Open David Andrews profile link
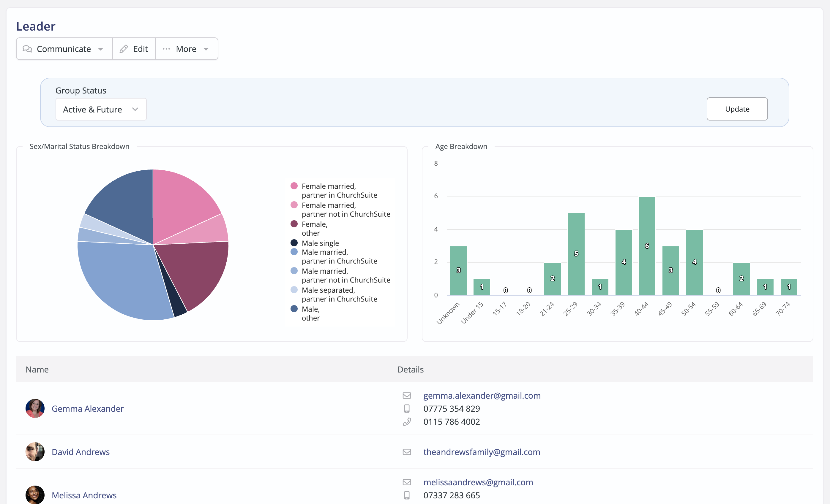Screen dimensions: 830x504 [81, 452]
